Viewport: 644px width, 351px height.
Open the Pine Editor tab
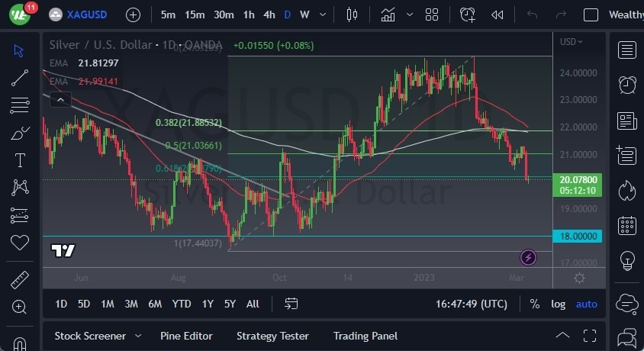186,336
